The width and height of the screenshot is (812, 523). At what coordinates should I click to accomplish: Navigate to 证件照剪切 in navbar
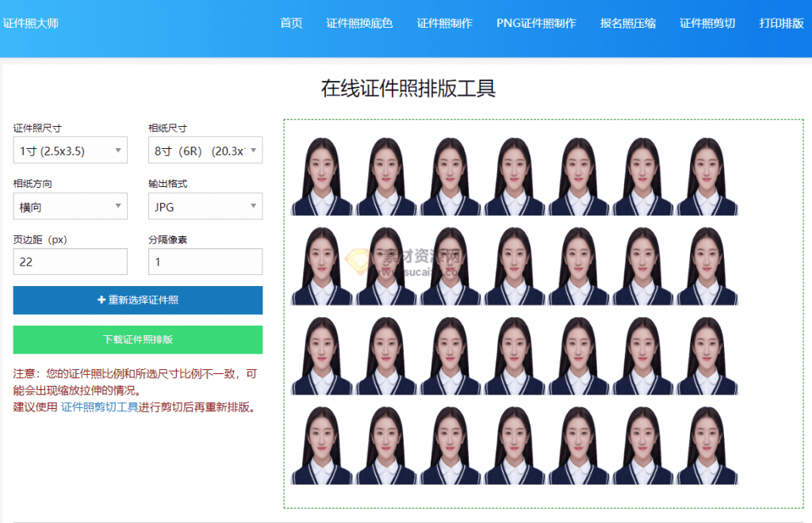[707, 23]
